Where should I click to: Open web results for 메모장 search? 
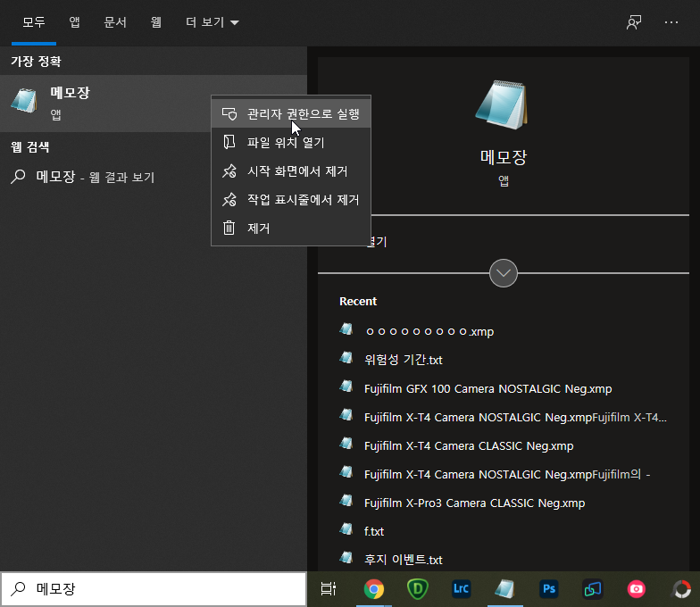pyautogui.click(x=154, y=177)
